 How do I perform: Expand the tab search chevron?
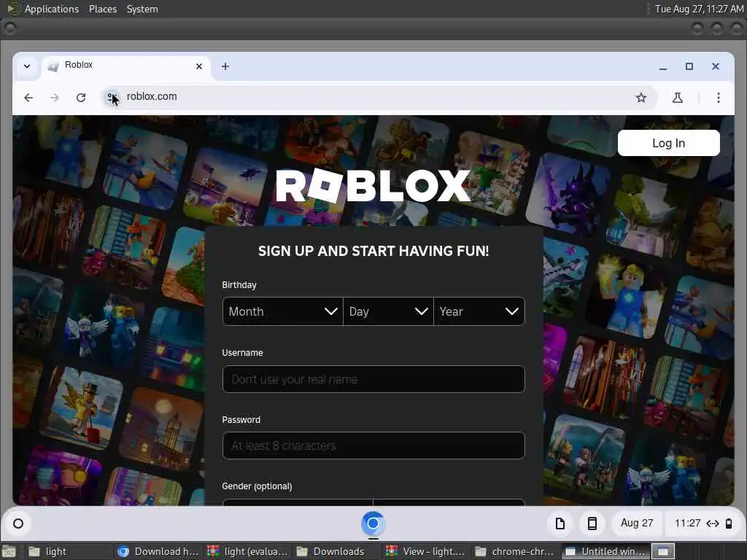point(27,66)
